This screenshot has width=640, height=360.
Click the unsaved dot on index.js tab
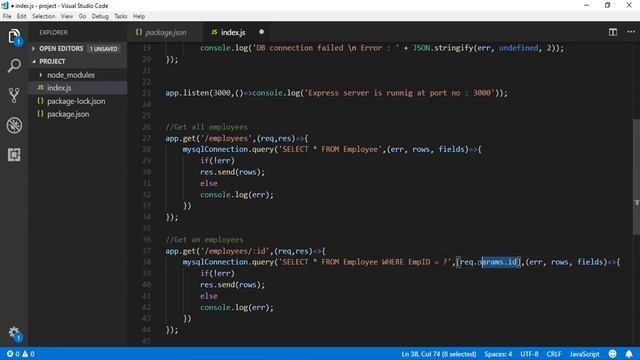click(261, 32)
